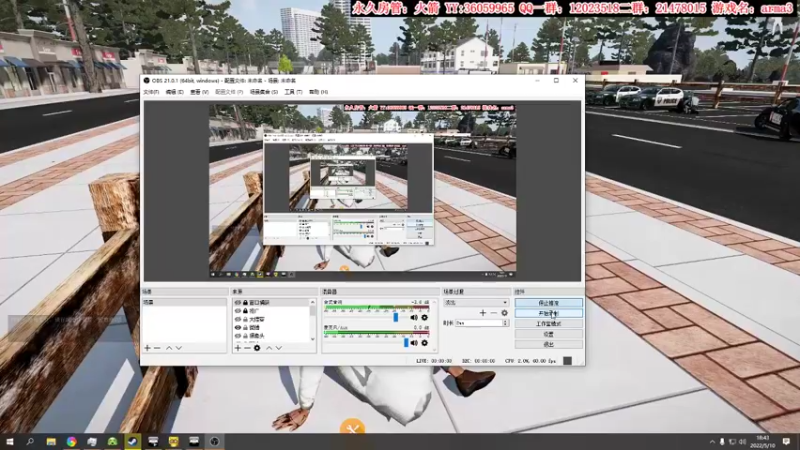Viewport: 800px width, 450px height.
Task: Hide the fourth source using its eye icon
Action: point(238,328)
